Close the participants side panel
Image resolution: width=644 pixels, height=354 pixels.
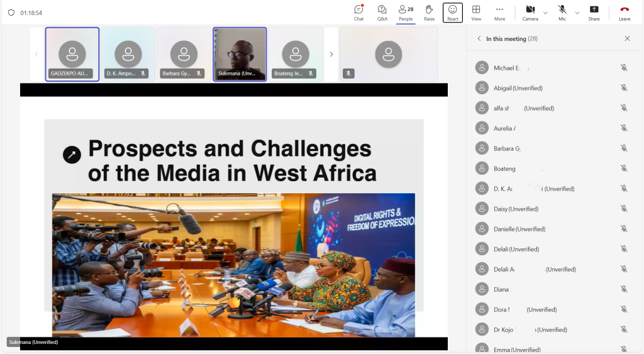pos(627,39)
